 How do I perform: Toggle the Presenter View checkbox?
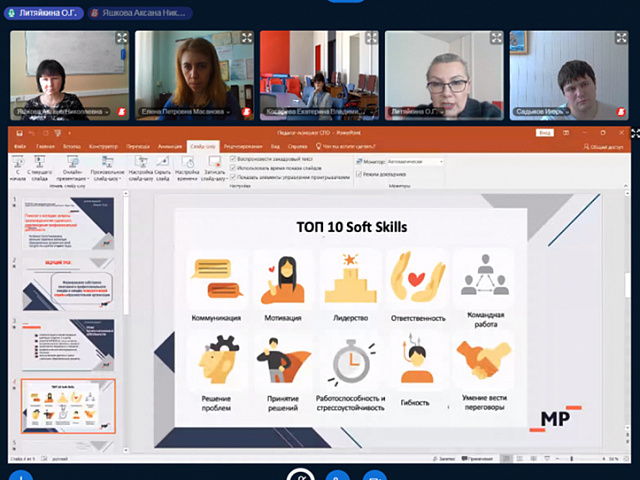click(359, 174)
